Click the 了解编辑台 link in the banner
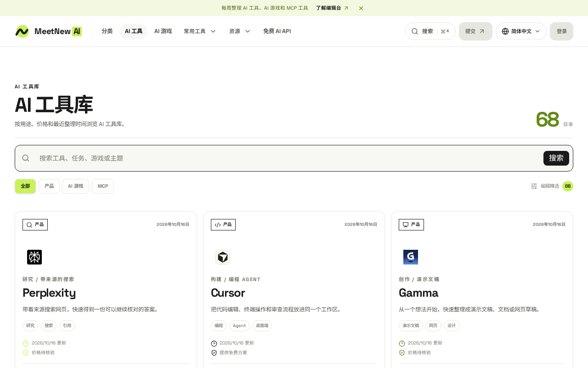588x368 pixels. tap(332, 8)
